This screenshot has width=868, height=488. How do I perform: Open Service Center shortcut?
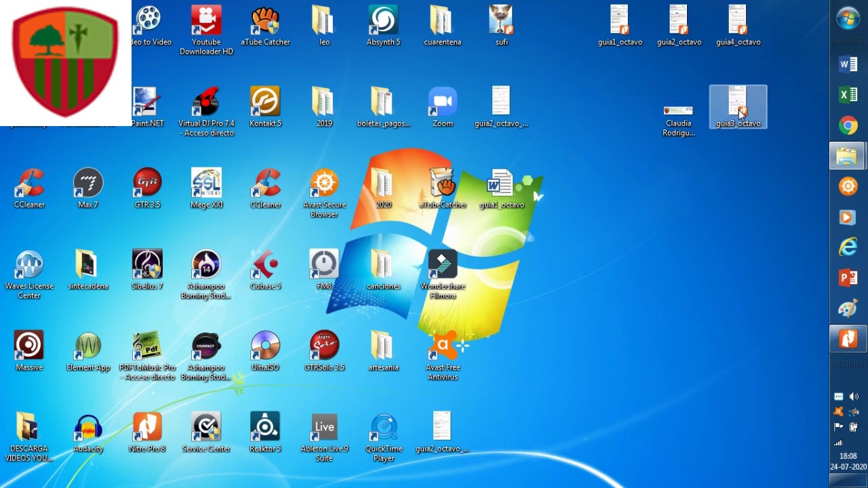[206, 432]
